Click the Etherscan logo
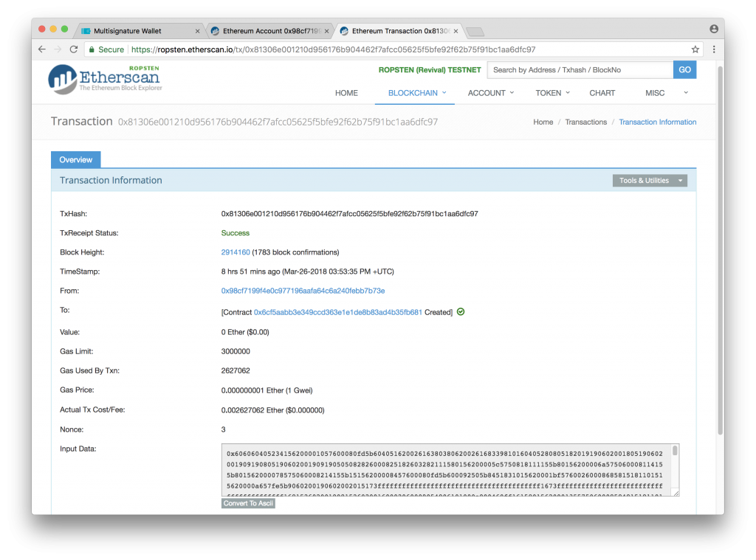Image resolution: width=756 pixels, height=560 pixels. 105,79
